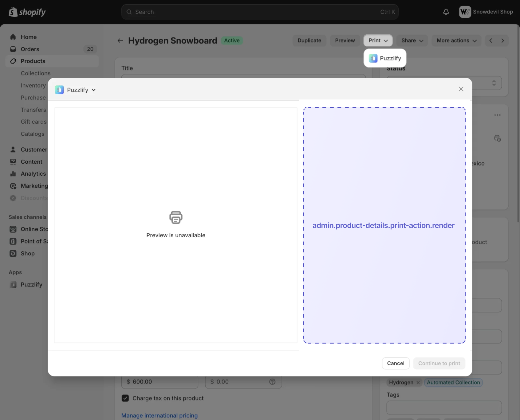Image resolution: width=520 pixels, height=420 pixels.
Task: Open Purchase orders in the sidebar
Action: [x=33, y=98]
